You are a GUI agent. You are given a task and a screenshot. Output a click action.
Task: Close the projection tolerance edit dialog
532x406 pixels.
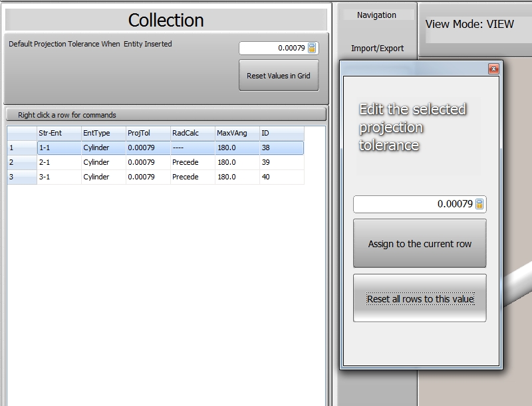tap(493, 68)
